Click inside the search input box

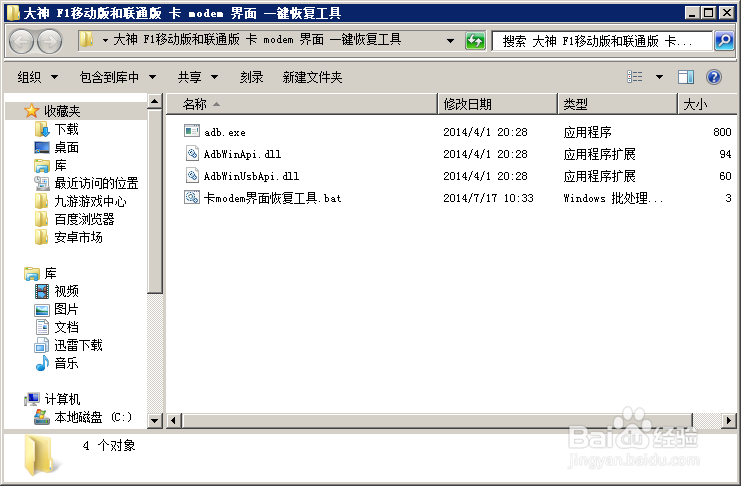click(602, 41)
